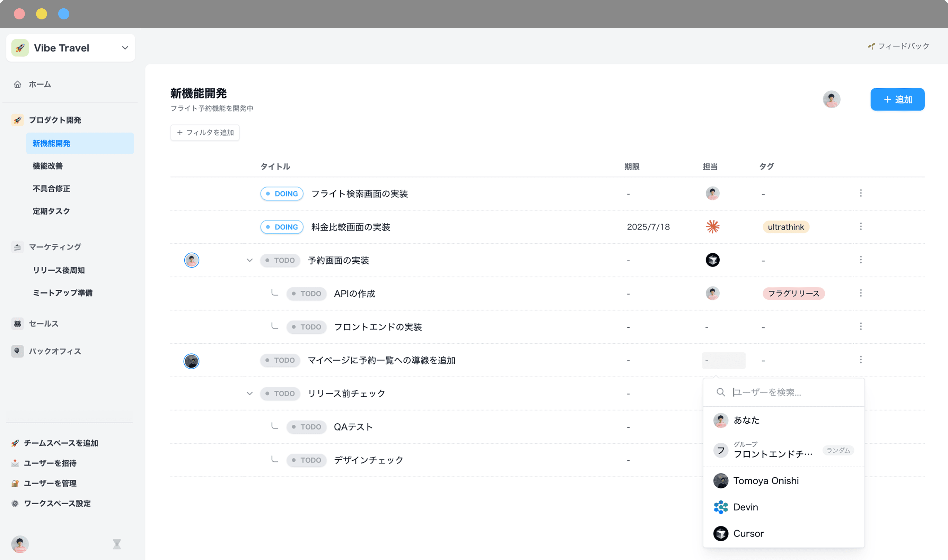Click the Claude starburst assignee on 料金比較画面の実装
This screenshot has height=560, width=948.
(x=712, y=227)
